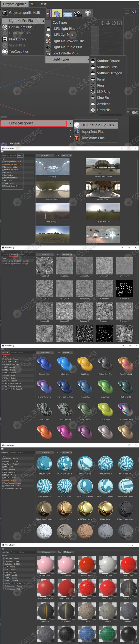Expand European Holiday HDRI category
Screen dimensions: 139x644
pyautogui.click(x=3, y=167)
